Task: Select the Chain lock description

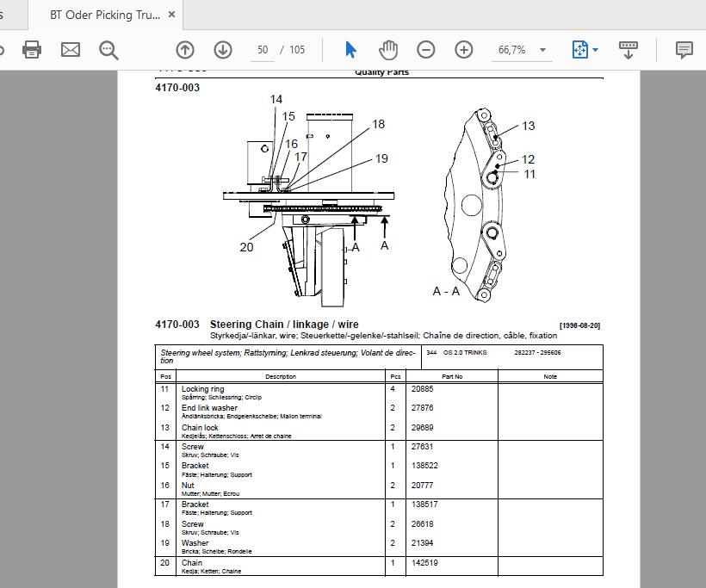Action: pos(200,428)
